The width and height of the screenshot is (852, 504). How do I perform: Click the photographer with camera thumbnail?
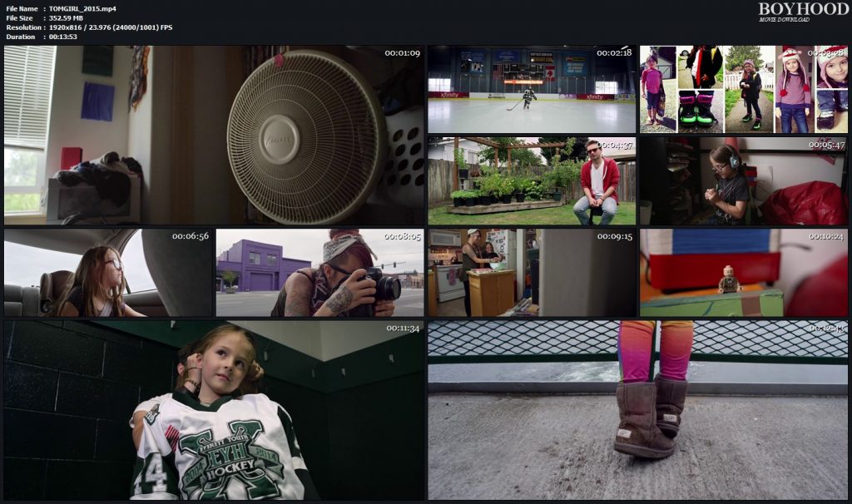click(x=319, y=273)
